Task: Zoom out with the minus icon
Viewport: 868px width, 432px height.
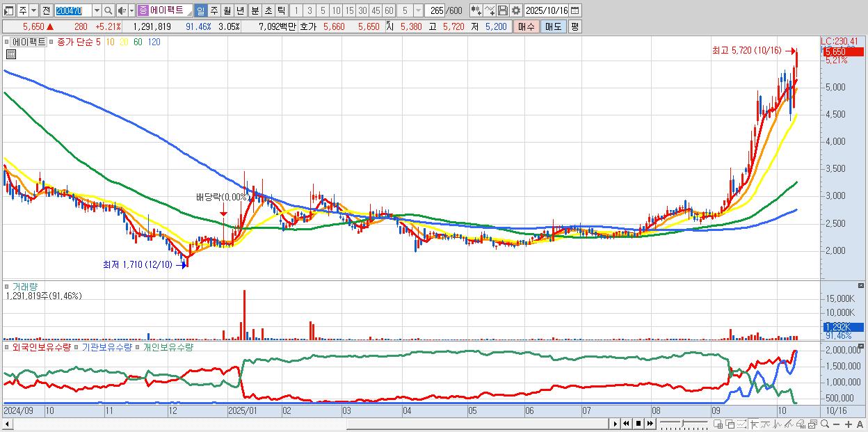Action: (x=836, y=424)
